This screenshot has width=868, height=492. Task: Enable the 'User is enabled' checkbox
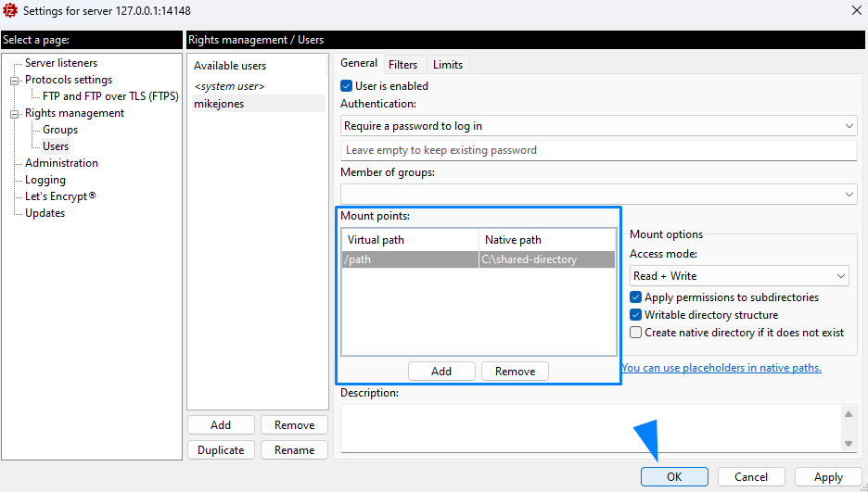[x=348, y=86]
